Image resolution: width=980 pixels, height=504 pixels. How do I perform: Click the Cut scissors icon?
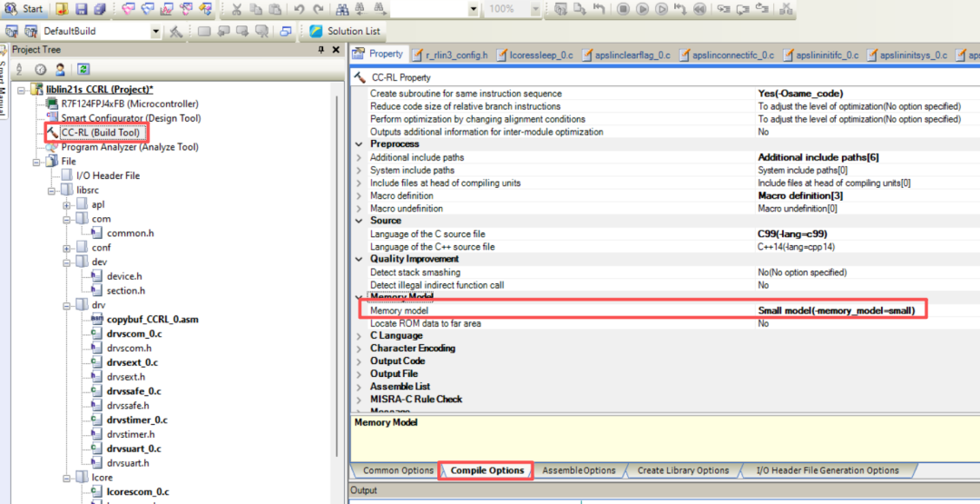(x=236, y=9)
